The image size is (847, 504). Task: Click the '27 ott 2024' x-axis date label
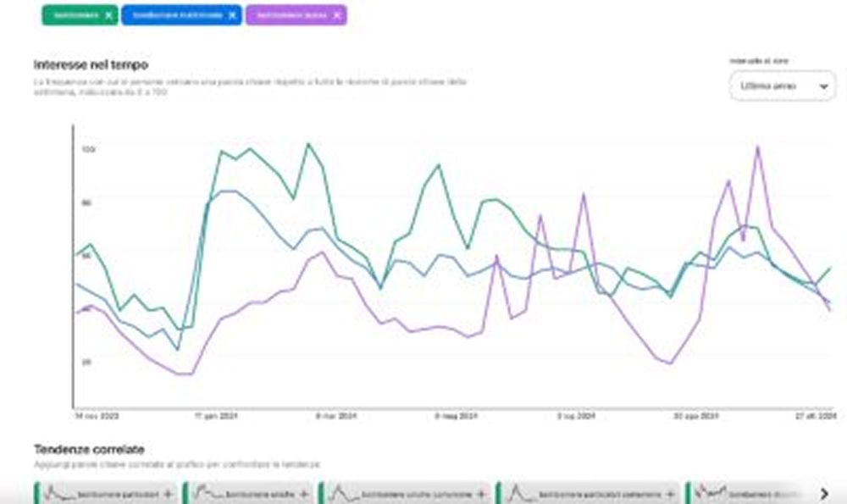click(x=816, y=417)
